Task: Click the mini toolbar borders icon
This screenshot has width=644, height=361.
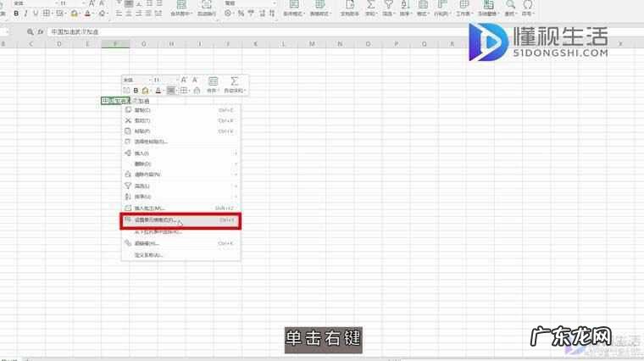Action: (184, 91)
